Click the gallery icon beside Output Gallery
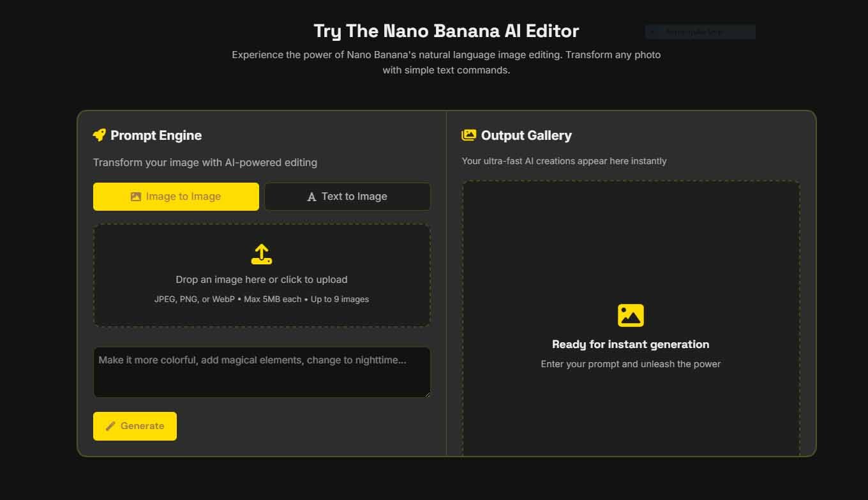The height and width of the screenshot is (500, 868). pos(468,135)
